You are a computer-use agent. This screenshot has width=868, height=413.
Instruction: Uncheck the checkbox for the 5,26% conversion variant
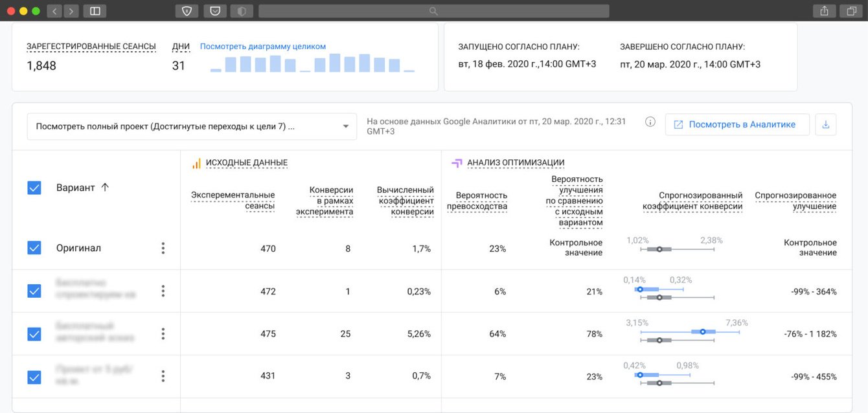34,334
